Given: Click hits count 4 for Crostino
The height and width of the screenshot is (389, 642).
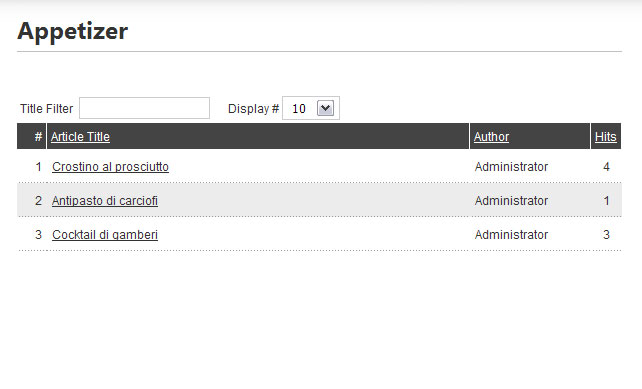Looking at the screenshot, I should (x=606, y=167).
